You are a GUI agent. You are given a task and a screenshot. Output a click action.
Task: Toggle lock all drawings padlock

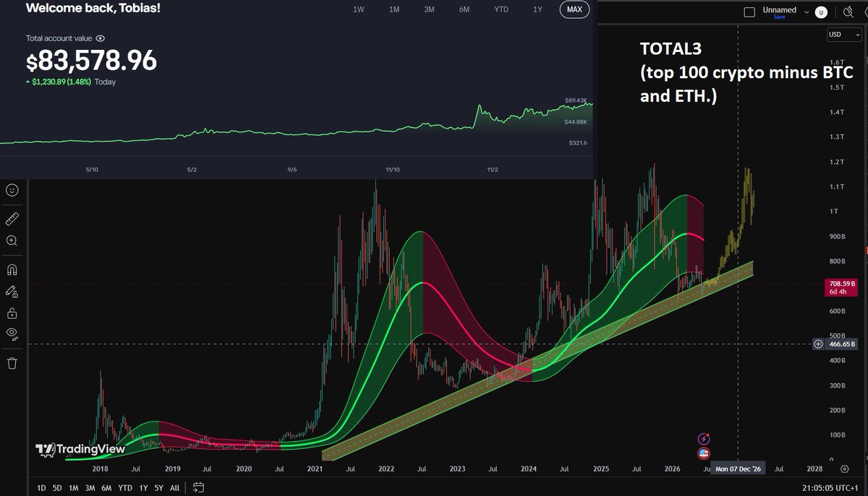pyautogui.click(x=12, y=313)
